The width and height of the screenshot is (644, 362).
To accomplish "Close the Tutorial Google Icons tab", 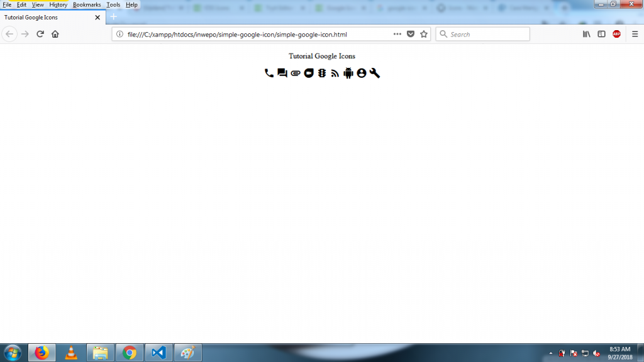I will 97,17.
